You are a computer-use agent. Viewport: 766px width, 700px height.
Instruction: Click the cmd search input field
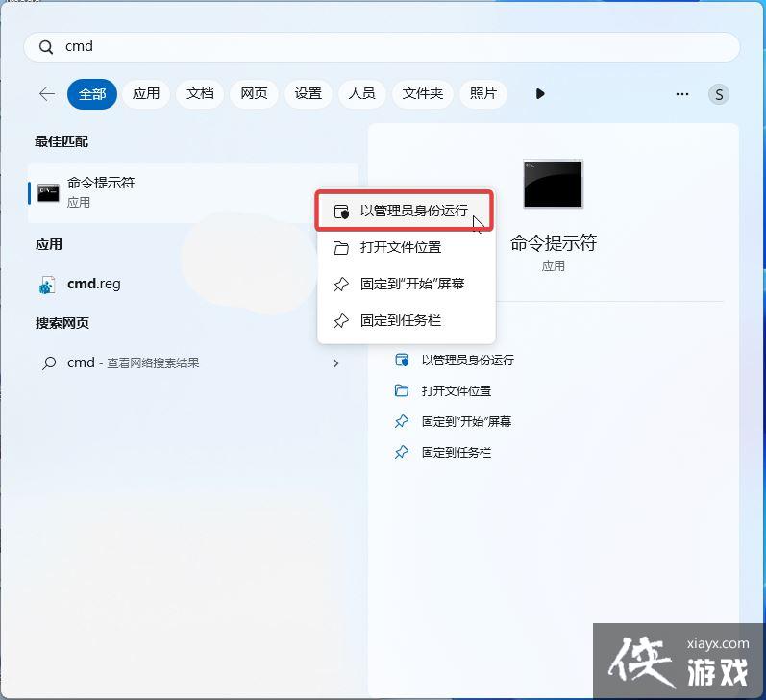tap(382, 47)
